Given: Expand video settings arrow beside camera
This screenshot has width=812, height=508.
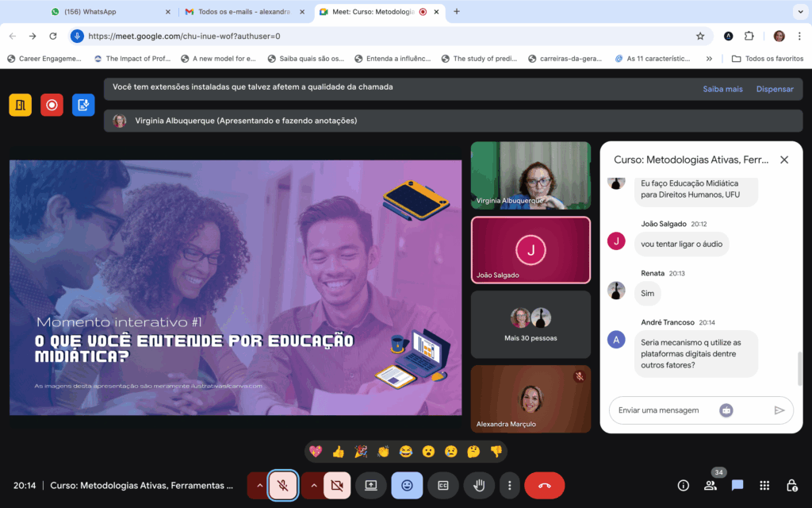Looking at the screenshot, I should tap(313, 485).
